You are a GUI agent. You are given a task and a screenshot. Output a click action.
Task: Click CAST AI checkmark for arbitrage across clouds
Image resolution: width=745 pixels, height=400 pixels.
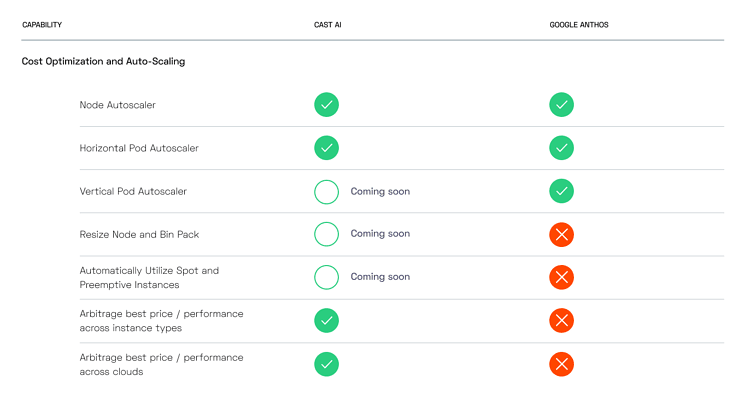pos(326,364)
